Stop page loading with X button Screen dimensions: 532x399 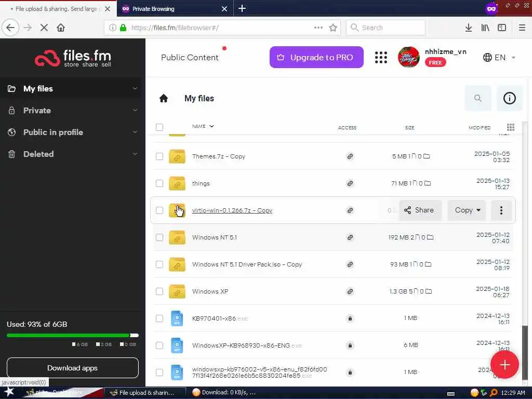[44, 28]
